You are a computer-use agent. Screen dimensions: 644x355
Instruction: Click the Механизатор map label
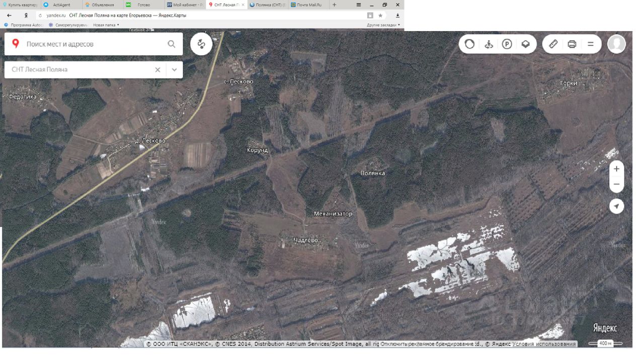333,214
